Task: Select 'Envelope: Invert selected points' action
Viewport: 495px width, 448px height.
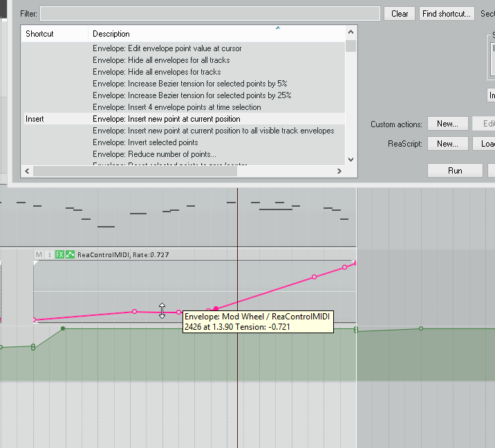Action: [145, 142]
